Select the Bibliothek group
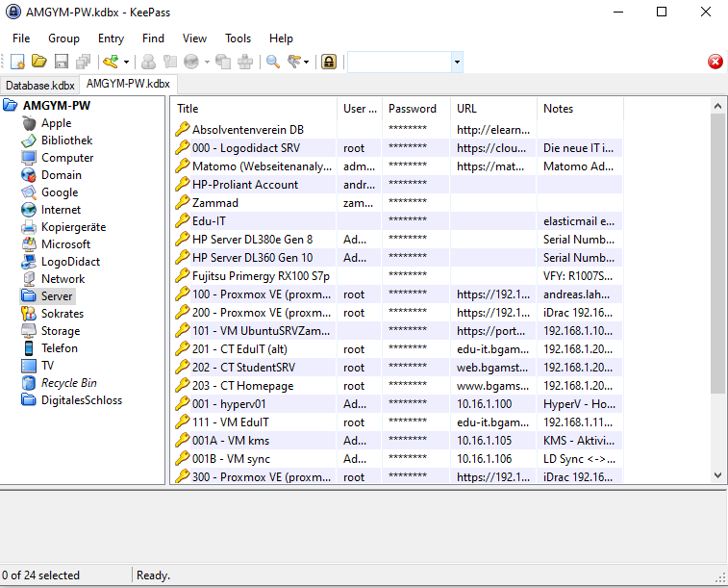The image size is (728, 588). [x=66, y=141]
